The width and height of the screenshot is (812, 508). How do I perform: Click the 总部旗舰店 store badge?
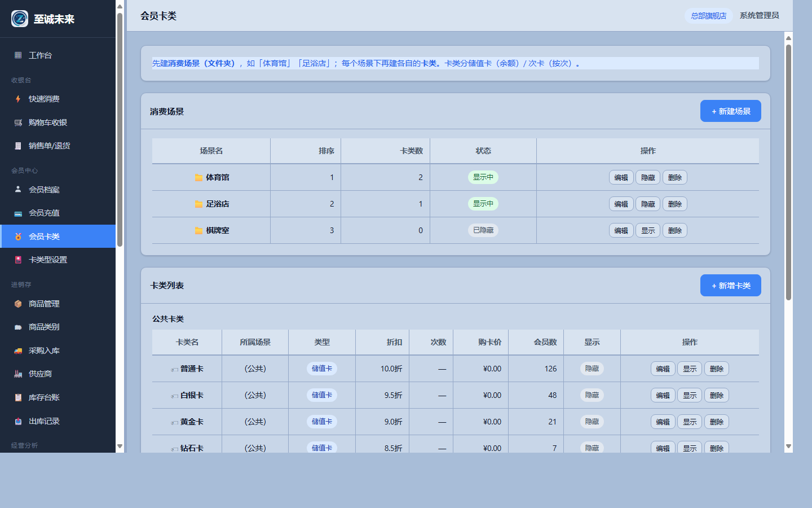[709, 16]
